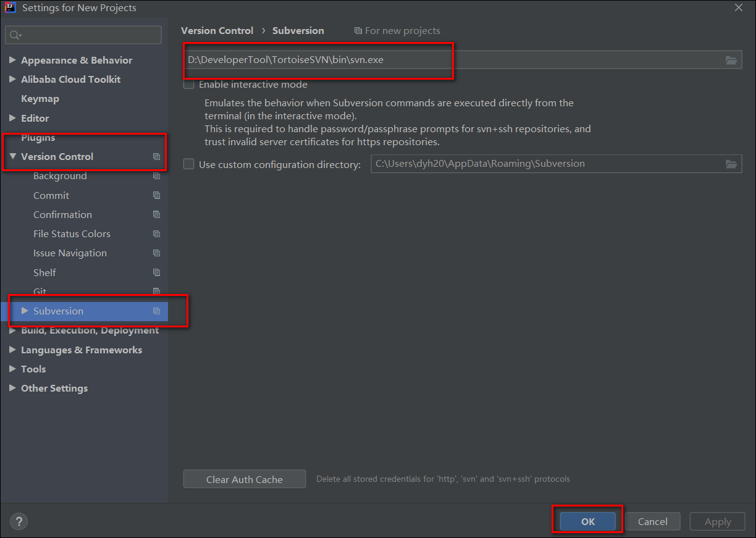Click the OK button
Viewport: 756px width, 538px height.
pos(588,521)
